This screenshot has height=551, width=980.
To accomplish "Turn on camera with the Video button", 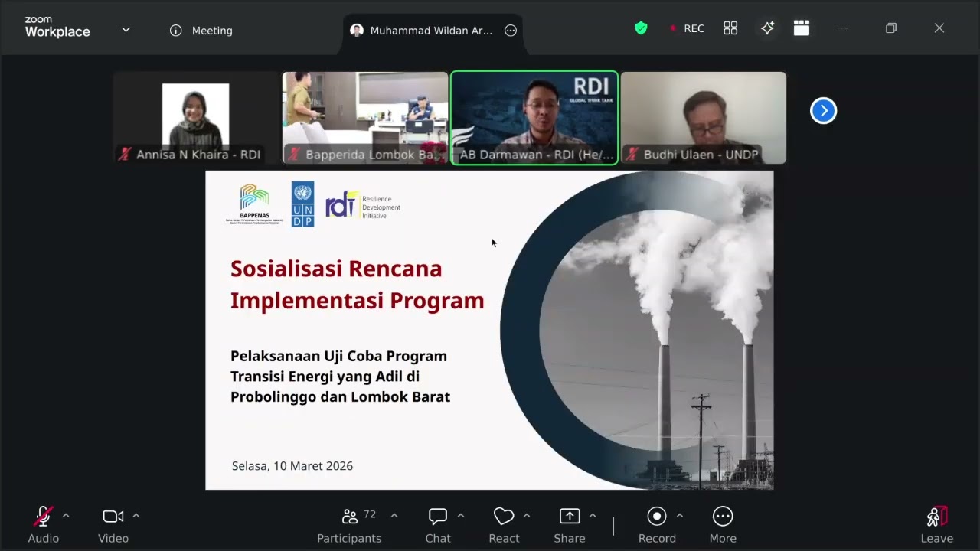I will (113, 525).
